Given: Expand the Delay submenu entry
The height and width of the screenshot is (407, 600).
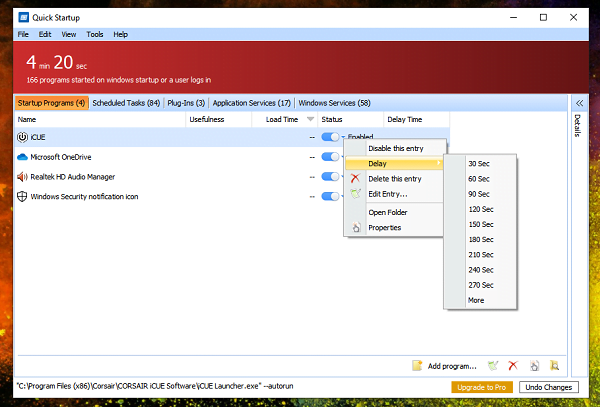Looking at the screenshot, I should pyautogui.click(x=394, y=164).
